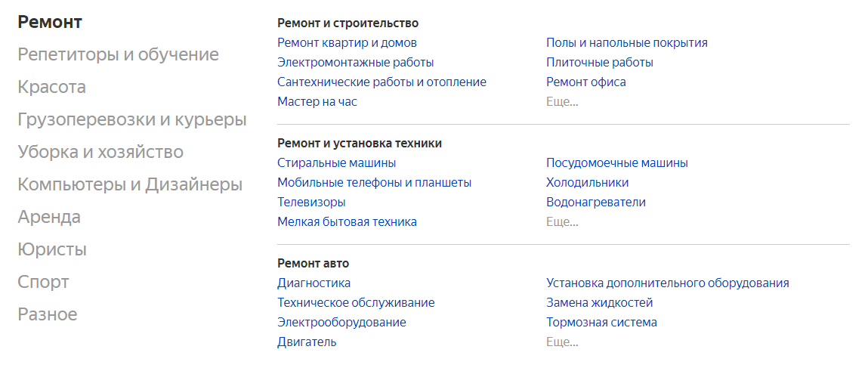868x368 pixels.
Task: Open Компьютеры и Дизайнеры category
Action: 130,185
